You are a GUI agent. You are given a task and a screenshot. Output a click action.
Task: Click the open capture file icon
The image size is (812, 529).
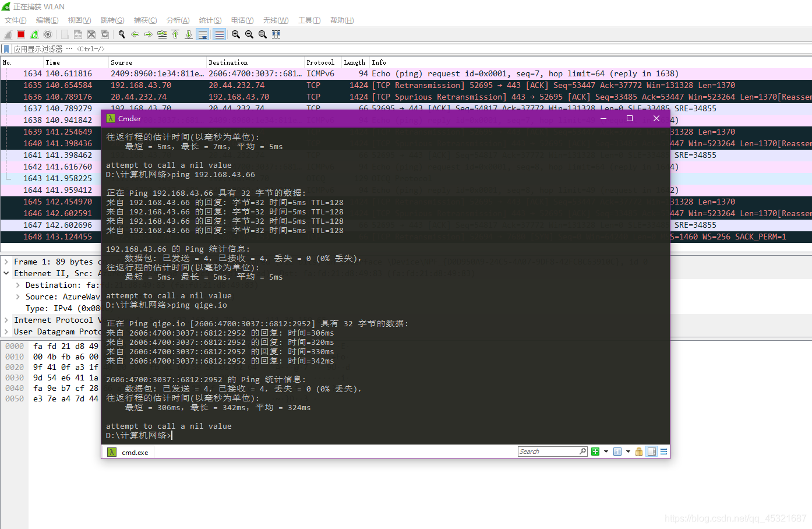[65, 34]
